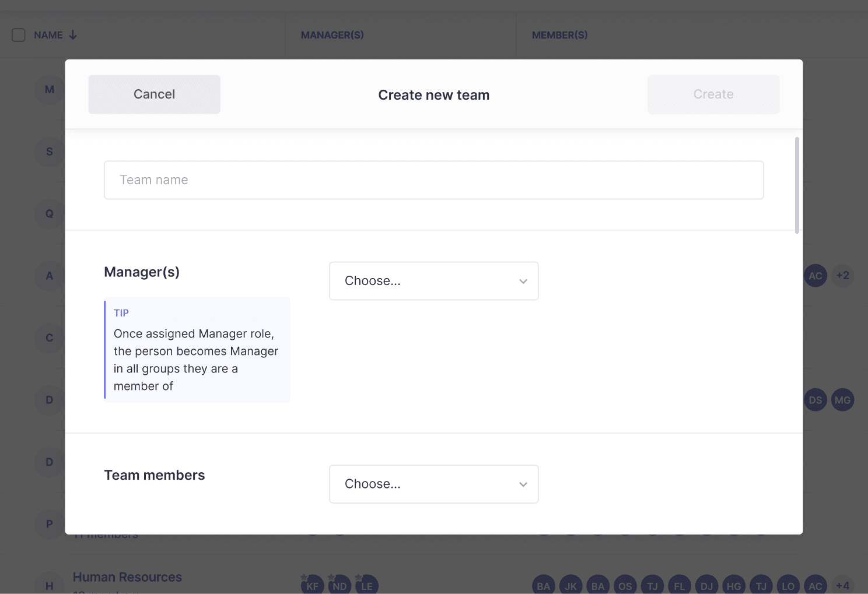Toggle the select-all checkbox beside NAME
868x594 pixels.
(19, 35)
